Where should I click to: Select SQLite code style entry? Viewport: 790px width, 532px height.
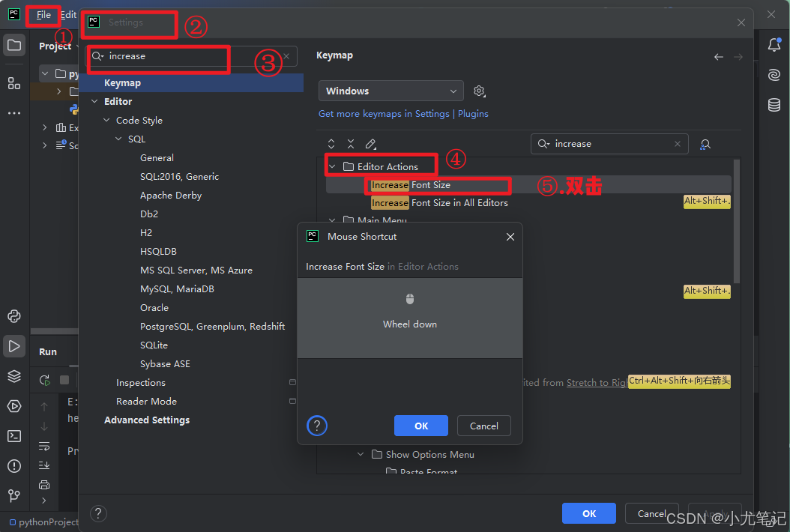(x=154, y=345)
